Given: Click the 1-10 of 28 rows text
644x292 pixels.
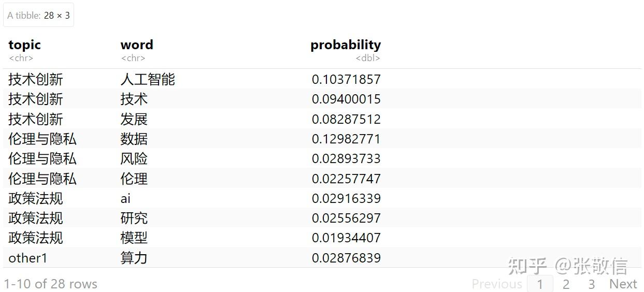Looking at the screenshot, I should click(x=50, y=284).
